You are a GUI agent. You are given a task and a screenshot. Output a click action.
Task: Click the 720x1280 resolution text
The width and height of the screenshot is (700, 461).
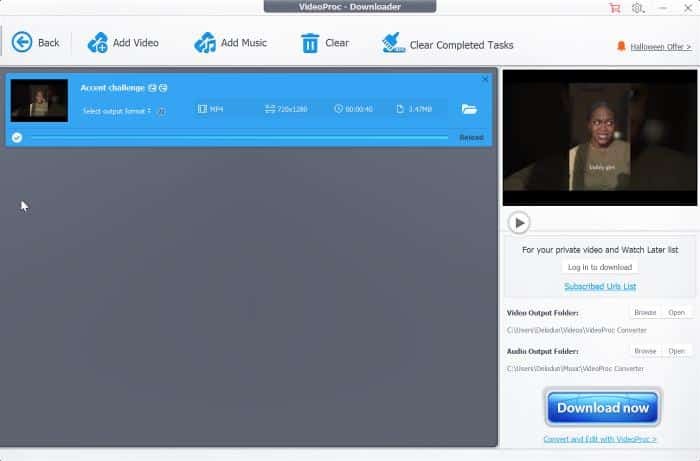click(x=292, y=109)
